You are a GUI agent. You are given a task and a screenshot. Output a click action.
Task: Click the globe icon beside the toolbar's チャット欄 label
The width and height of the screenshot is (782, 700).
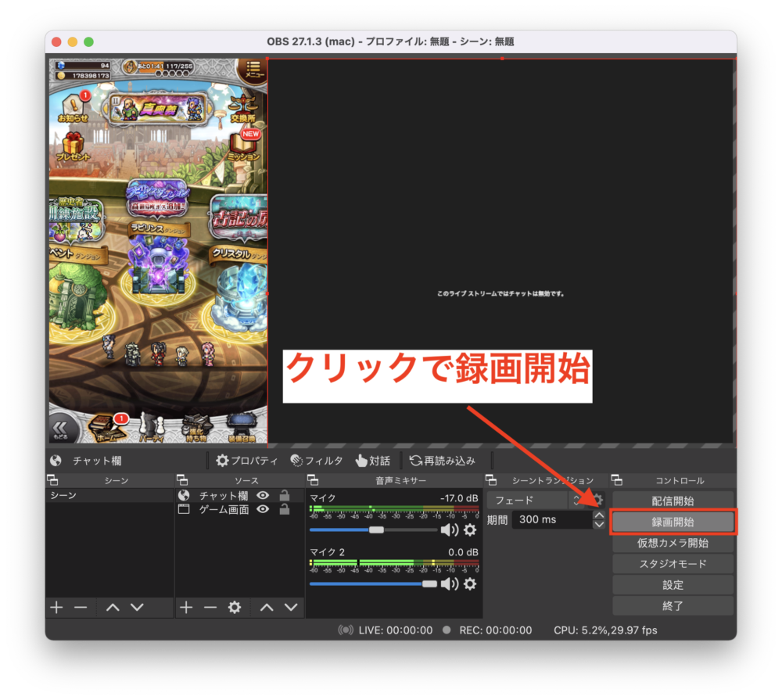click(56, 461)
